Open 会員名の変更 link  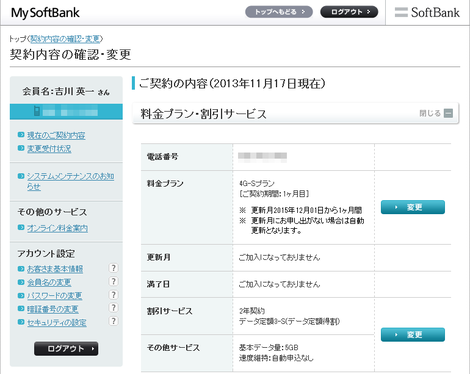[x=49, y=282]
